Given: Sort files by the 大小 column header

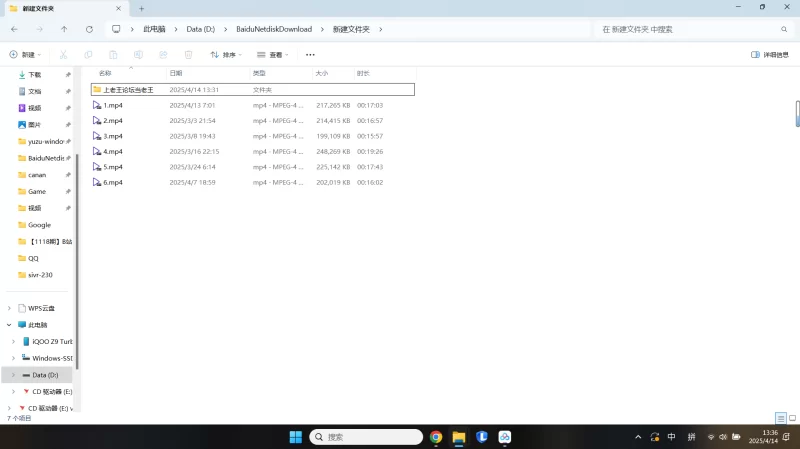Looking at the screenshot, I should [x=322, y=73].
